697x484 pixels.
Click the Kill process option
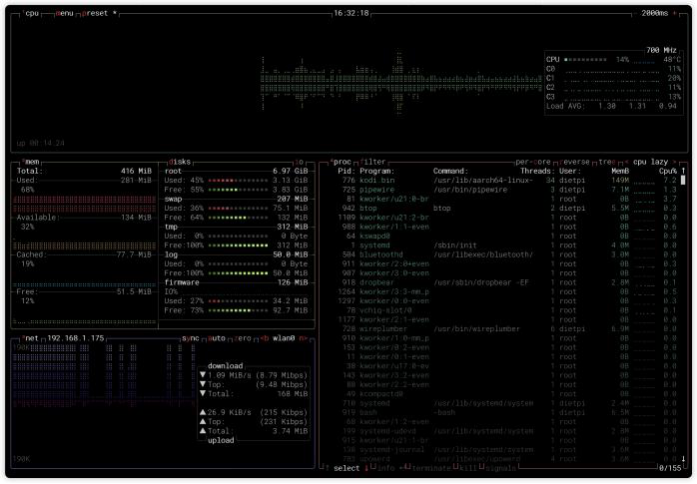[465, 467]
